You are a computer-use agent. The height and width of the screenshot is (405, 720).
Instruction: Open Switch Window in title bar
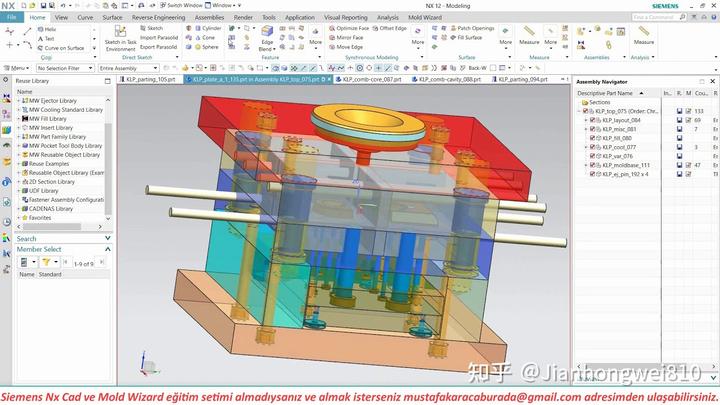click(181, 6)
